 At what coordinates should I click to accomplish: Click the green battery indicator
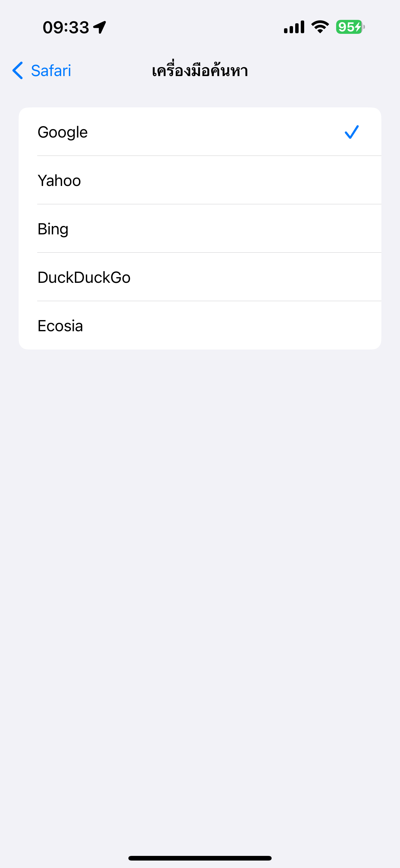pos(349,27)
